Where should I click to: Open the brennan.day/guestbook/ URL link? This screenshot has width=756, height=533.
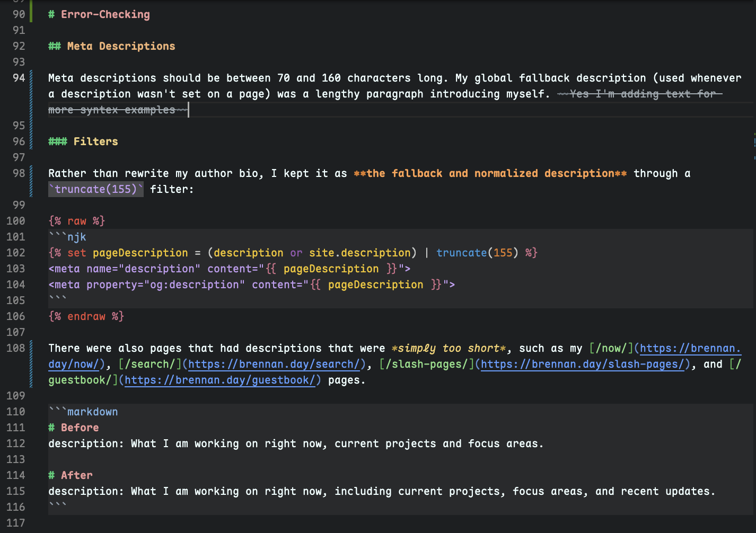(220, 380)
